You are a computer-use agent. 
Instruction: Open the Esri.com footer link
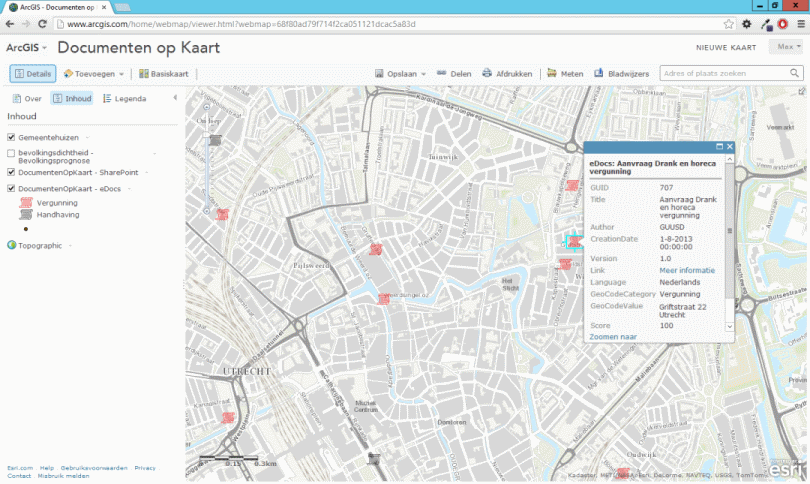coord(20,468)
